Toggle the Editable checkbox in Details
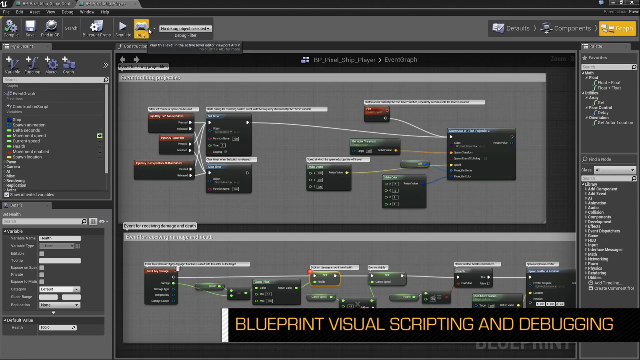 pyautogui.click(x=42, y=253)
